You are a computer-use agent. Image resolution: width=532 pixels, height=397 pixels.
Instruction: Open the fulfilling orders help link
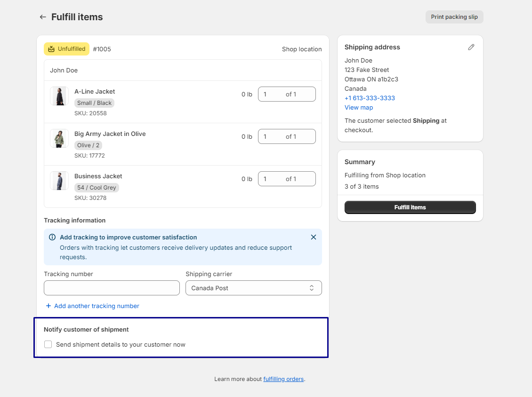click(x=283, y=379)
